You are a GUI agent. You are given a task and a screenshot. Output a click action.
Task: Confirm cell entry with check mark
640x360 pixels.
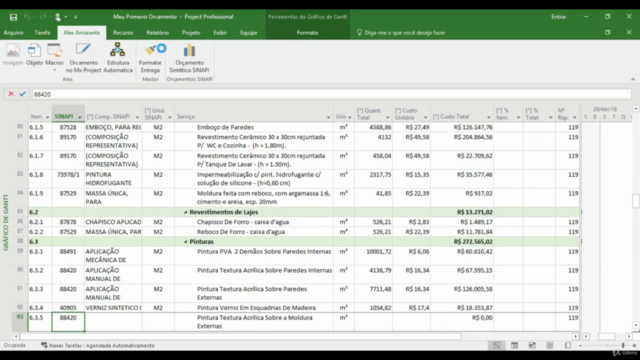(x=22, y=94)
